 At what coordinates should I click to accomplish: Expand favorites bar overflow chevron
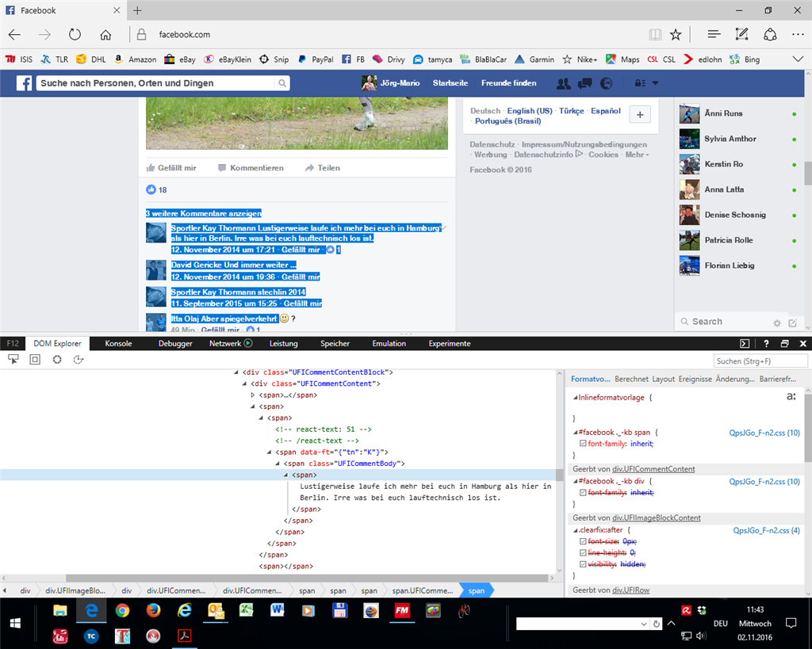[798, 59]
